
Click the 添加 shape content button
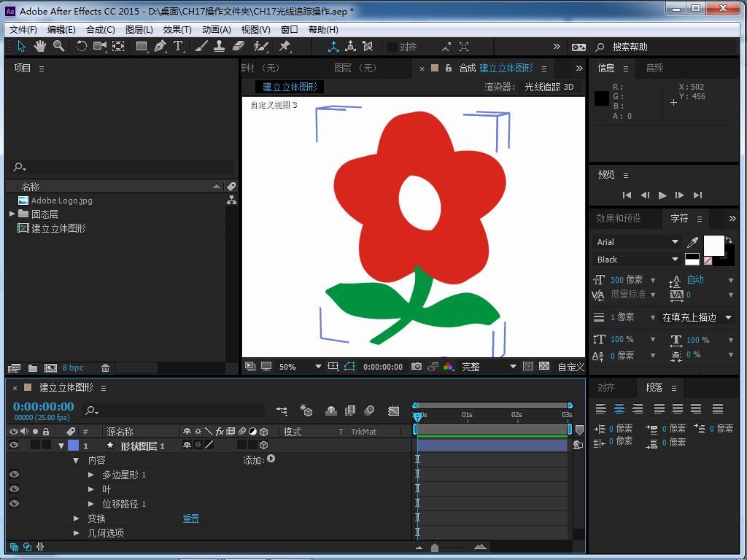tap(271, 459)
